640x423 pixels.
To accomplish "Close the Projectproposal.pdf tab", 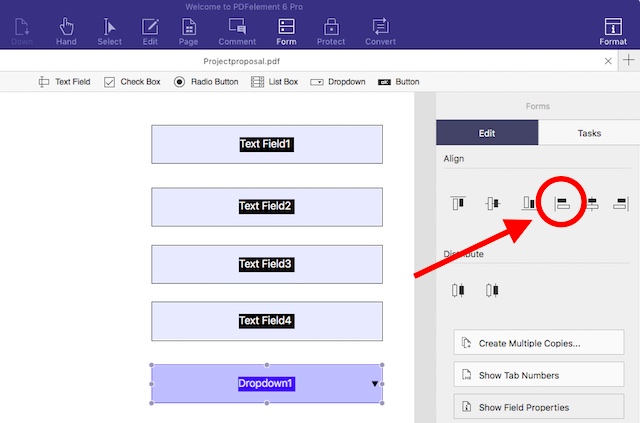I will [x=608, y=61].
